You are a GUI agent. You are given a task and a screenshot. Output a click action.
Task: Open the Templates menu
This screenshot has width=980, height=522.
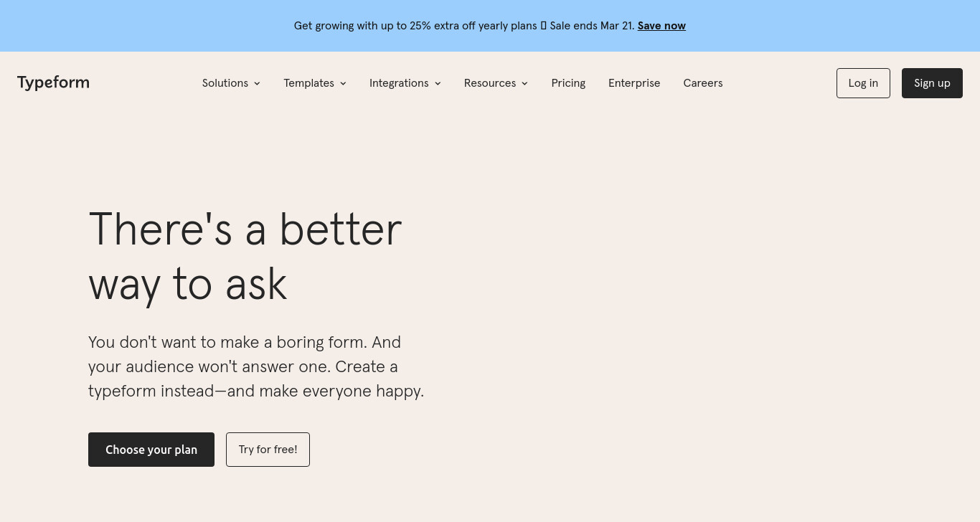315,83
